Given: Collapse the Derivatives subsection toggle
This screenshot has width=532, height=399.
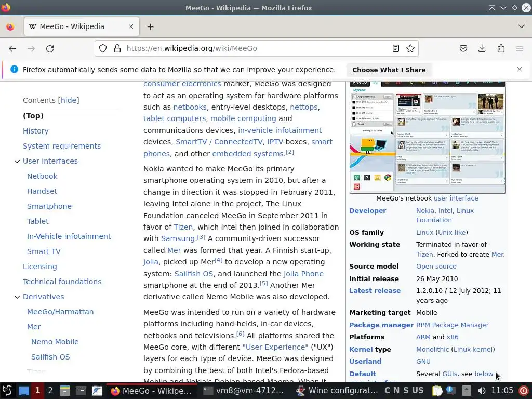Looking at the screenshot, I should click(x=17, y=297).
